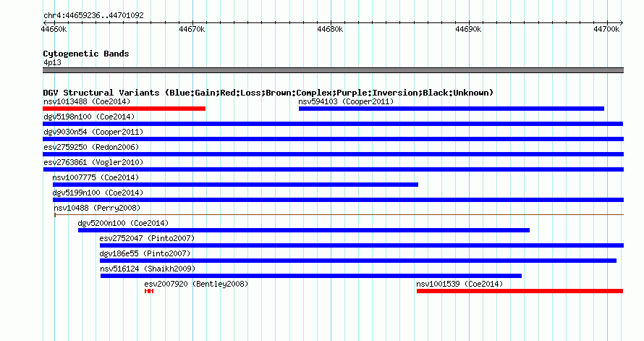Viewport: 644px width, 341px height.
Task: Select the red nsv1013488 loss bar
Action: coord(124,109)
